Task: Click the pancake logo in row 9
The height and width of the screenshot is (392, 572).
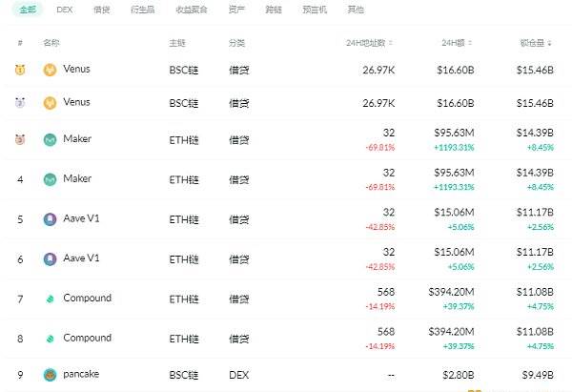Action: 50,375
